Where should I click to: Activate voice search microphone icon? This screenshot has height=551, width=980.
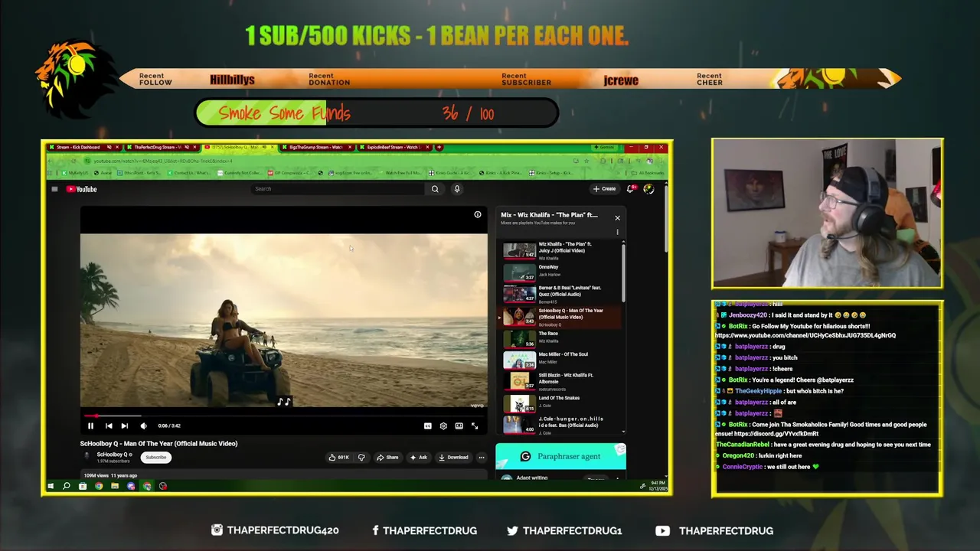(x=457, y=189)
